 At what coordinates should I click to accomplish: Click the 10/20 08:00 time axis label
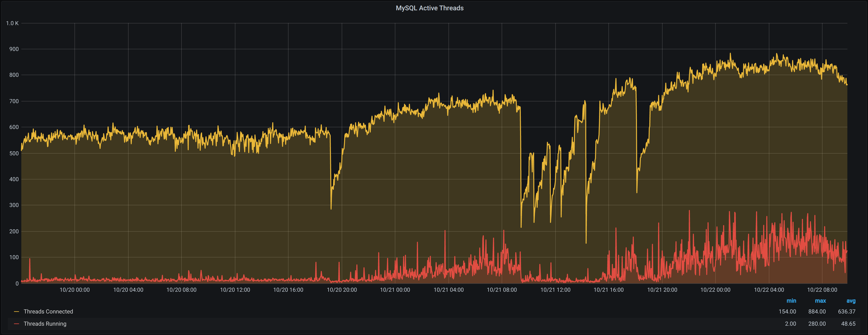[x=181, y=290]
